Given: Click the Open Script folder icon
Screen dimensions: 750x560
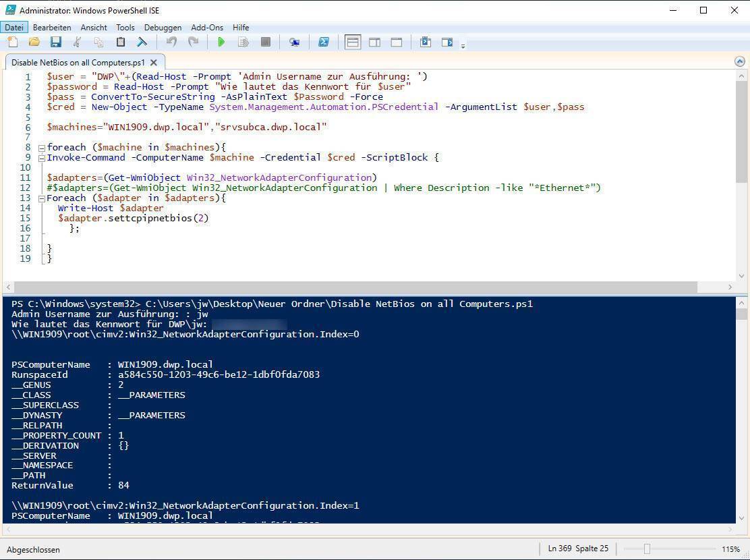Looking at the screenshot, I should coord(34,43).
